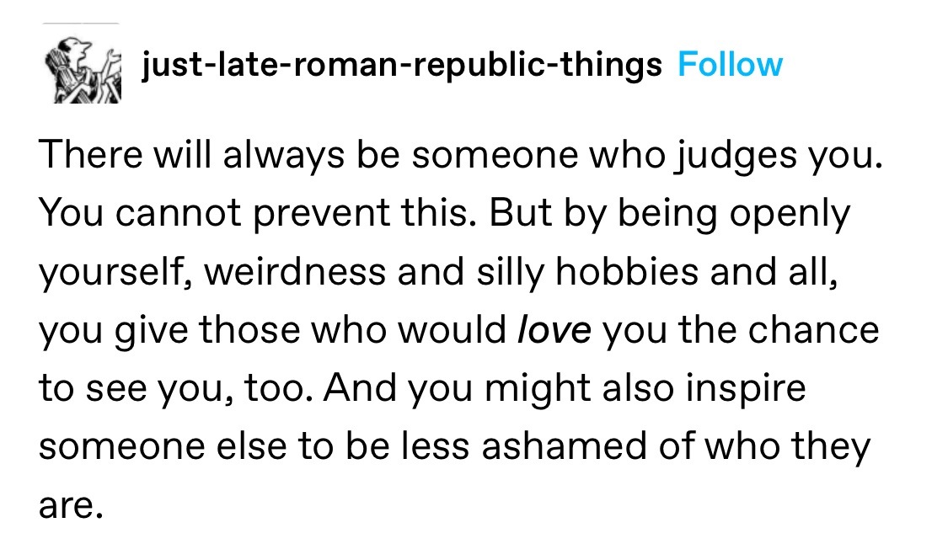Click the sentence "You cannot prevent this."
This screenshot has width=948, height=560.
[x=258, y=214]
